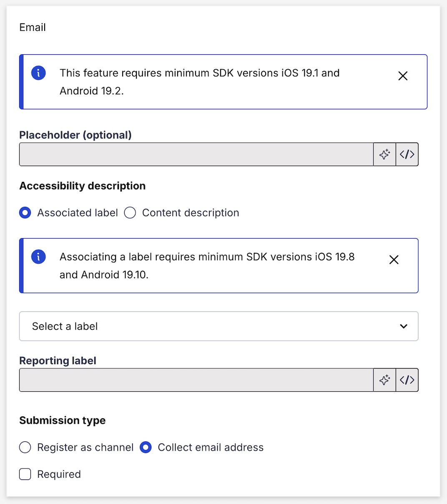The image size is (447, 504).
Task: Open code editor icon beside Reporting label field
Action: point(407,380)
